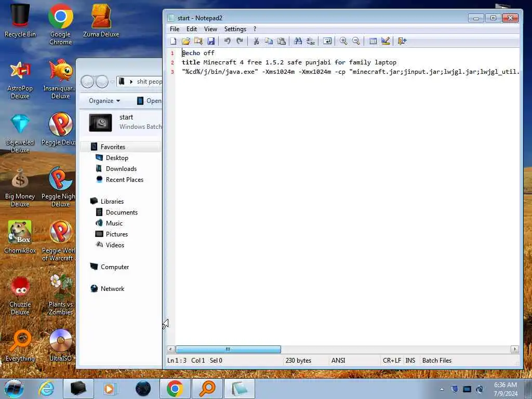Select the AstroPop Deluxe desktop icon
Viewport: 532px width, 399px height.
click(20, 81)
